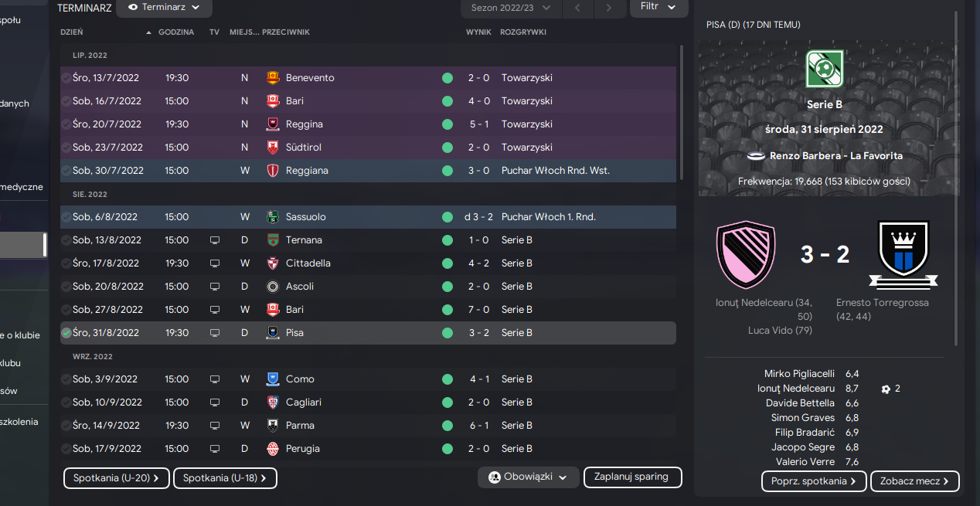Sort fixtures by the Dzień column header
The image size is (980, 506).
72,32
